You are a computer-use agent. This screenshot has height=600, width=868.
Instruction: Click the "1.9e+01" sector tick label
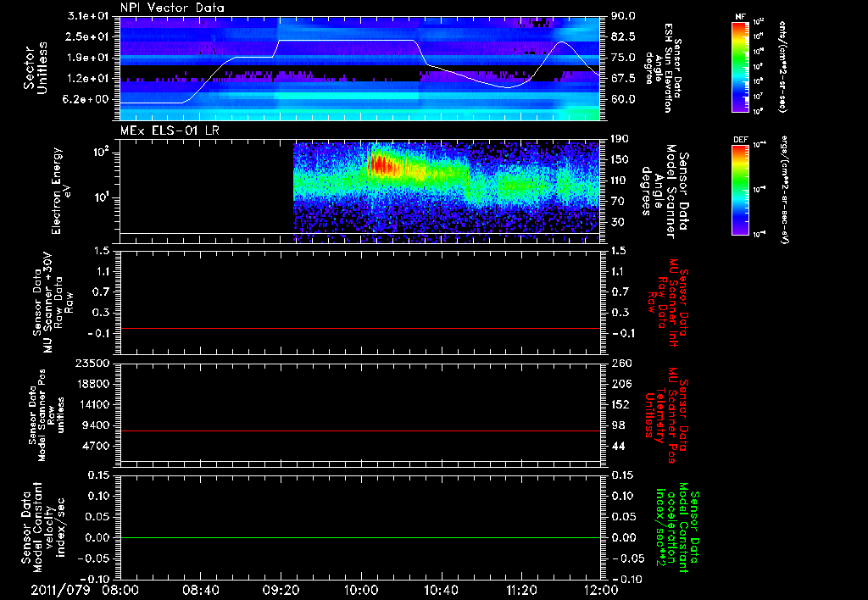point(90,58)
